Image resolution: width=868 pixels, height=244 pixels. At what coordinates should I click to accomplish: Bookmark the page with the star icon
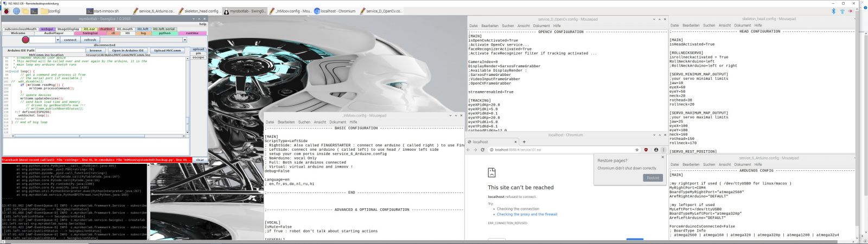(x=637, y=150)
